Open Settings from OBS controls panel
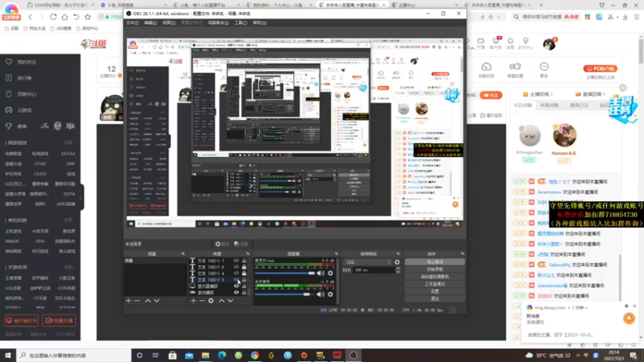Image resolution: width=644 pixels, height=362 pixels. pos(435,291)
